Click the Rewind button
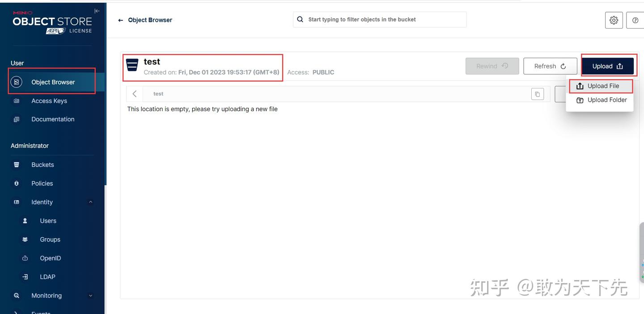 tap(492, 66)
